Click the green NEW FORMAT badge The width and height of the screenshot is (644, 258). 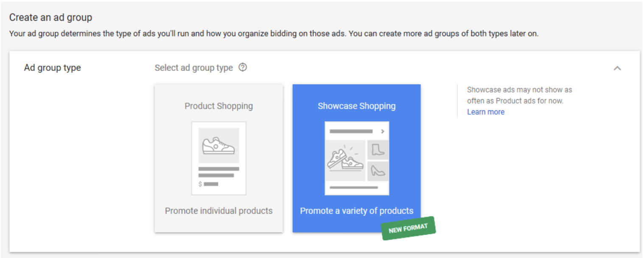(409, 228)
